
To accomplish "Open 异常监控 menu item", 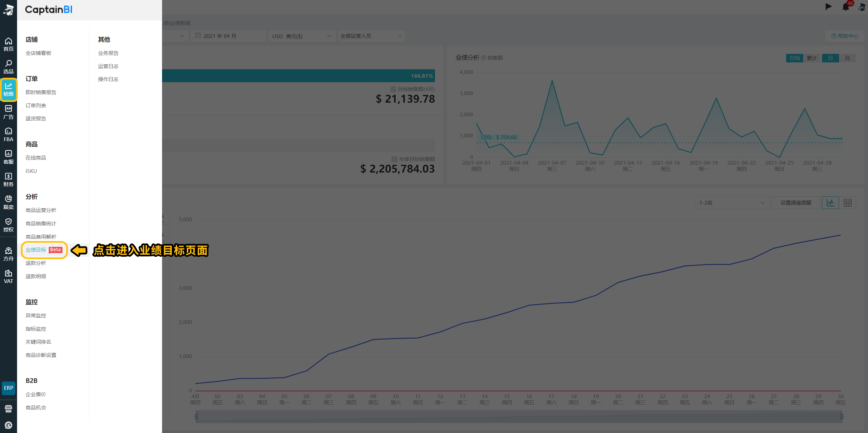I will pyautogui.click(x=36, y=316).
